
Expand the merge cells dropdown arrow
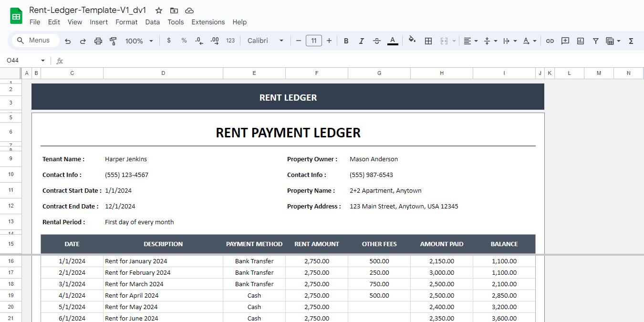(x=454, y=41)
